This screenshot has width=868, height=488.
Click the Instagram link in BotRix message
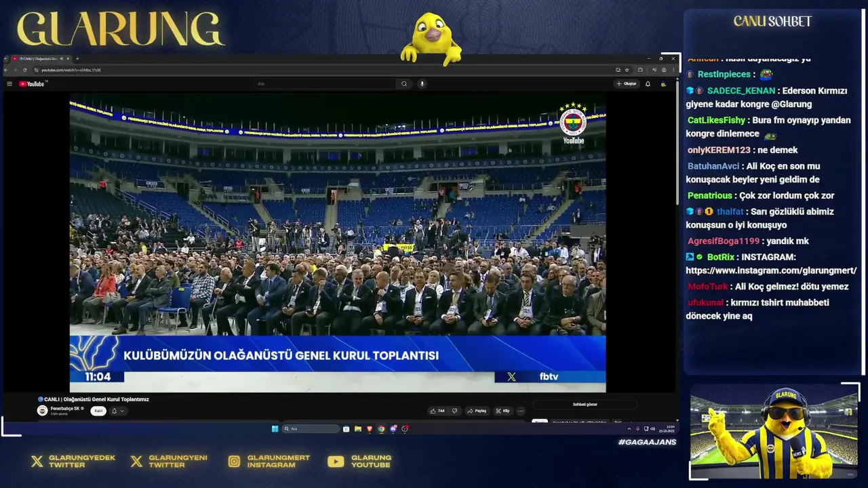click(x=771, y=270)
